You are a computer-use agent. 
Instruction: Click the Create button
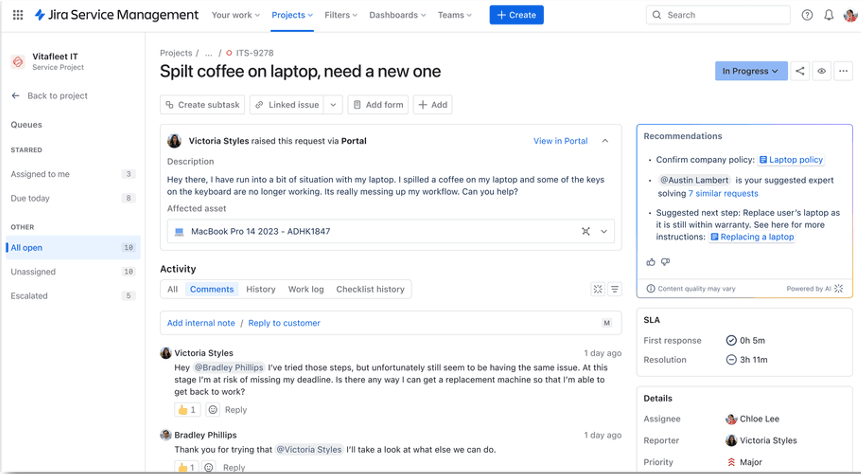516,15
